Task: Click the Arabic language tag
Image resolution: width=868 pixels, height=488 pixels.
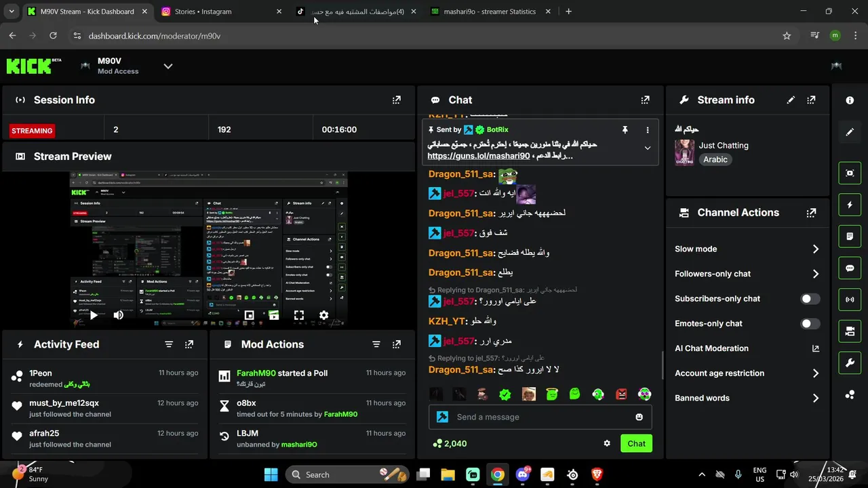Action: click(715, 160)
